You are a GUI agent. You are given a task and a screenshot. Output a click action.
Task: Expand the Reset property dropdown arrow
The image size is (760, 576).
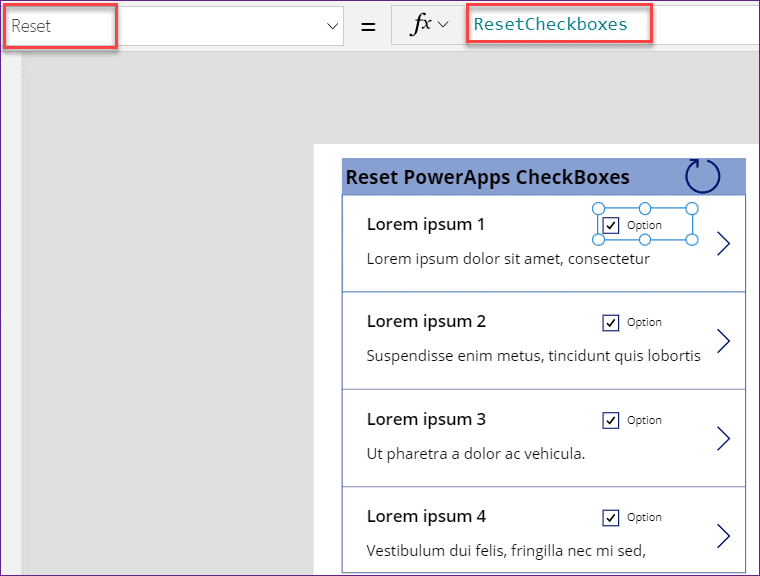point(332,26)
